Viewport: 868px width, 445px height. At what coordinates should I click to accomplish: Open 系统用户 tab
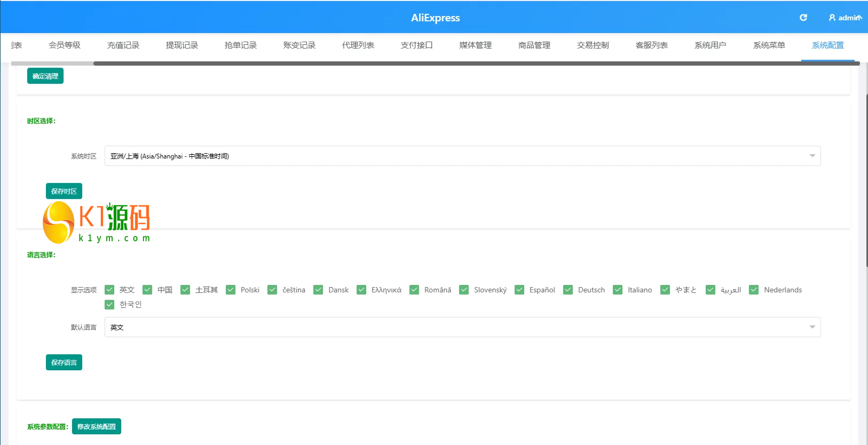711,45
